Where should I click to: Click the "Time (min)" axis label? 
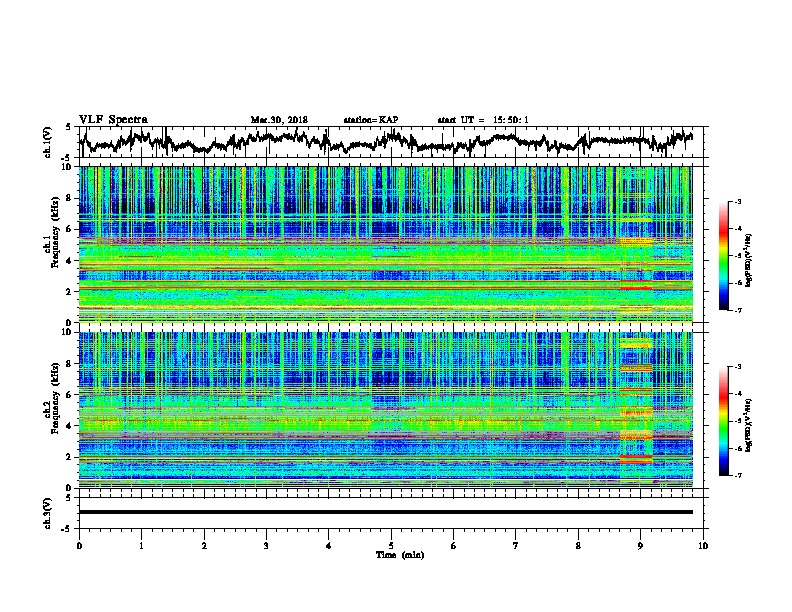pyautogui.click(x=400, y=555)
